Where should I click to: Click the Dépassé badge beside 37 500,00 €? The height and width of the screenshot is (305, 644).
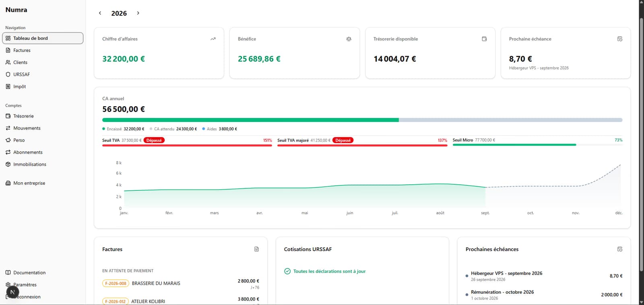[x=154, y=140]
